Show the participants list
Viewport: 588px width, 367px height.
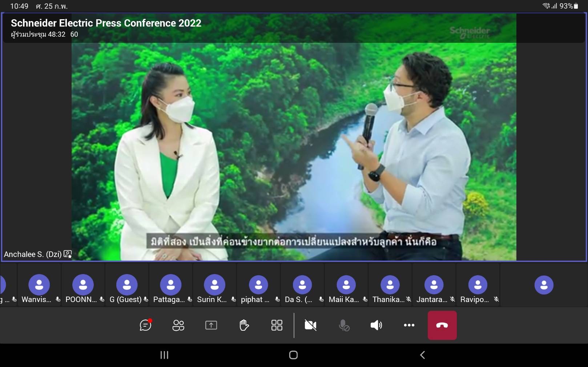click(x=178, y=325)
